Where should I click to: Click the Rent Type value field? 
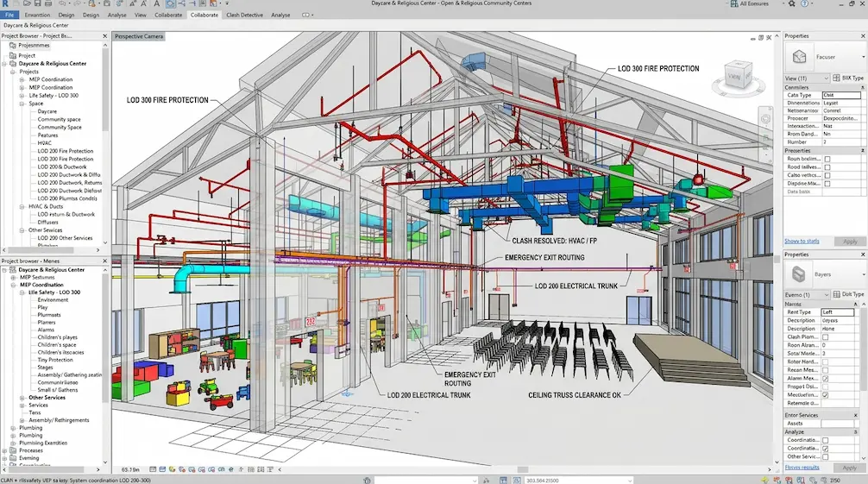click(837, 312)
